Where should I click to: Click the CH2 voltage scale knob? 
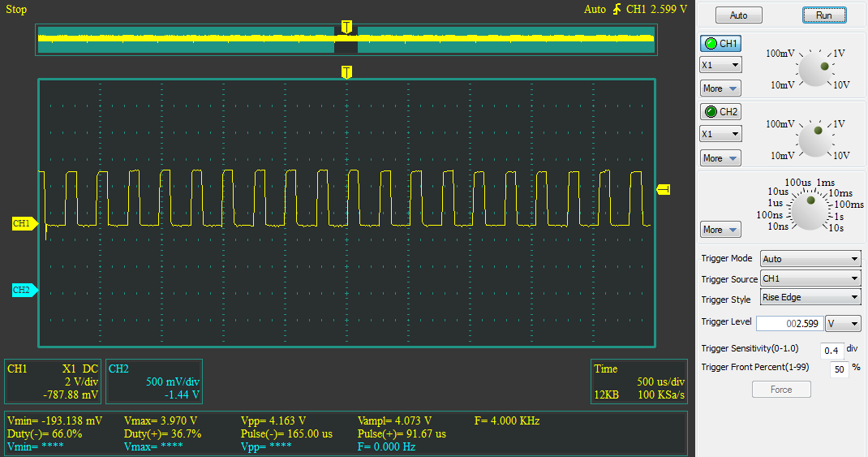pyautogui.click(x=814, y=140)
